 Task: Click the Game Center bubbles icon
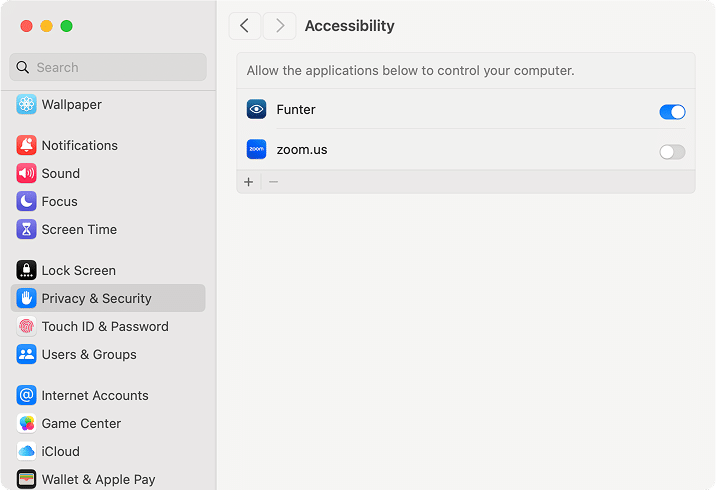[26, 423]
